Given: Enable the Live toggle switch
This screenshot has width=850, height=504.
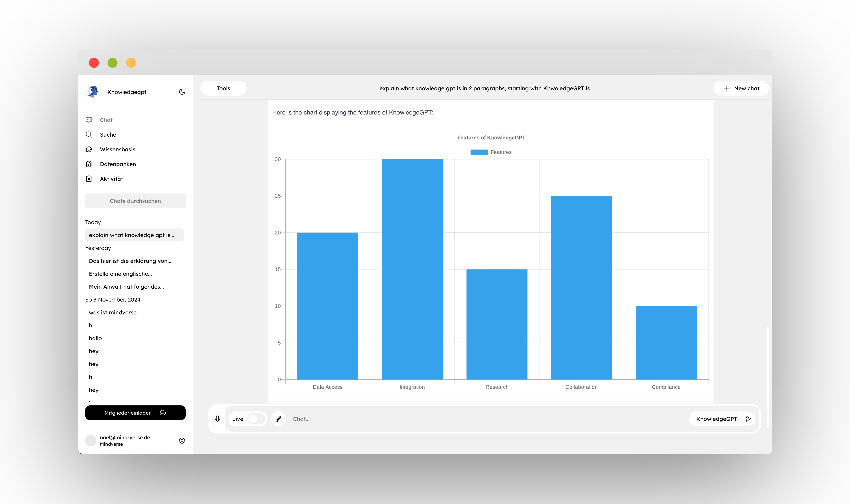Looking at the screenshot, I should pos(256,419).
